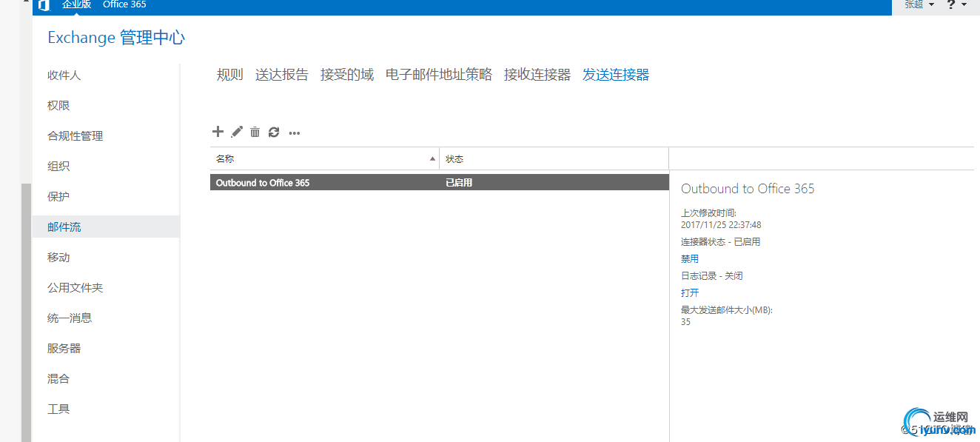Click the 最大发送邮件大小(MB) label
This screenshot has height=442, width=980.
(x=727, y=310)
